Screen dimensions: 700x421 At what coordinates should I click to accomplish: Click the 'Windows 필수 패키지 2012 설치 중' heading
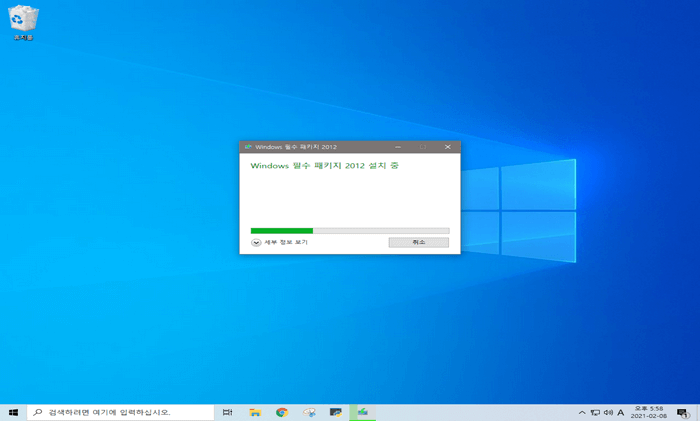coord(324,166)
